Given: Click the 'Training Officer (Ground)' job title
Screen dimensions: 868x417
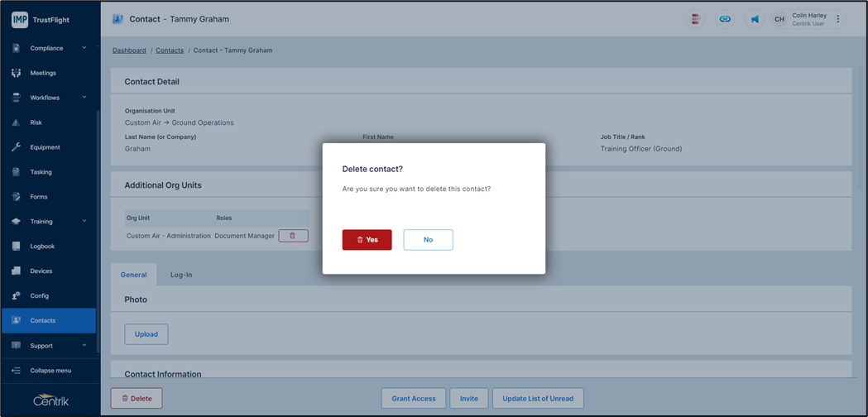Looking at the screenshot, I should (x=641, y=149).
